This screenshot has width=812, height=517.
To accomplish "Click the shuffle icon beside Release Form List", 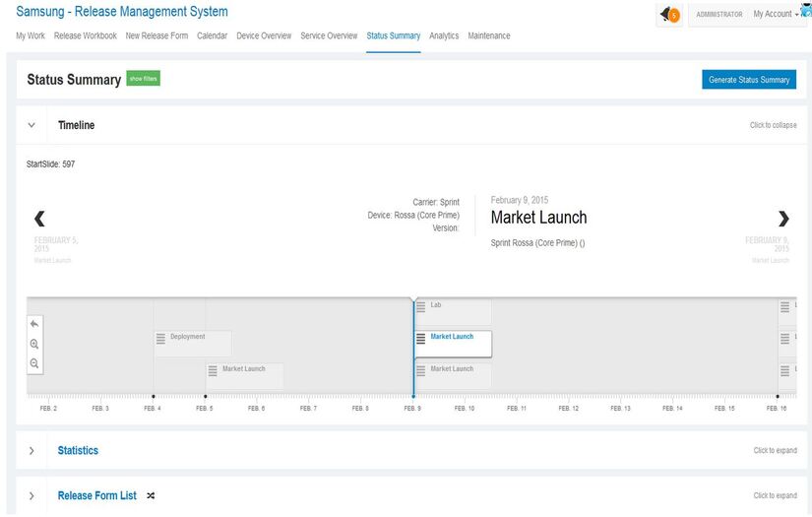I will coord(151,495).
